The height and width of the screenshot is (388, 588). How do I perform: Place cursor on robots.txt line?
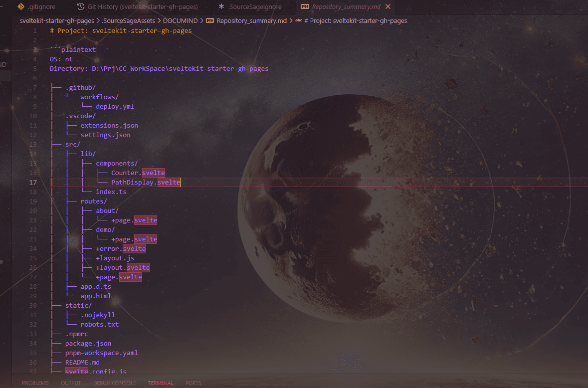click(99, 324)
